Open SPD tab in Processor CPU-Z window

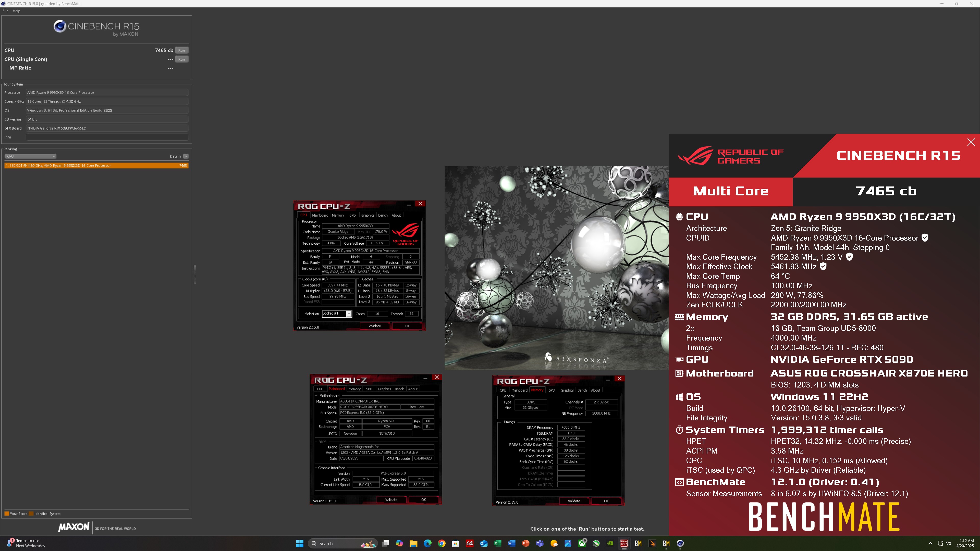[x=353, y=215]
